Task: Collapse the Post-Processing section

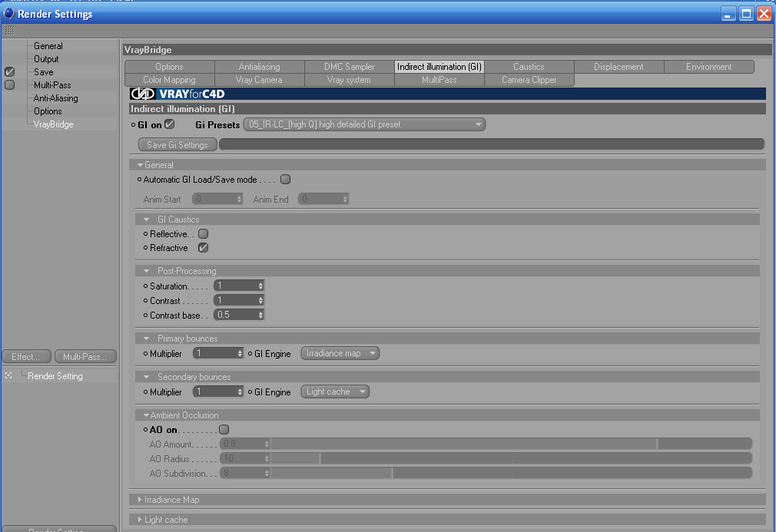Action: pos(147,271)
